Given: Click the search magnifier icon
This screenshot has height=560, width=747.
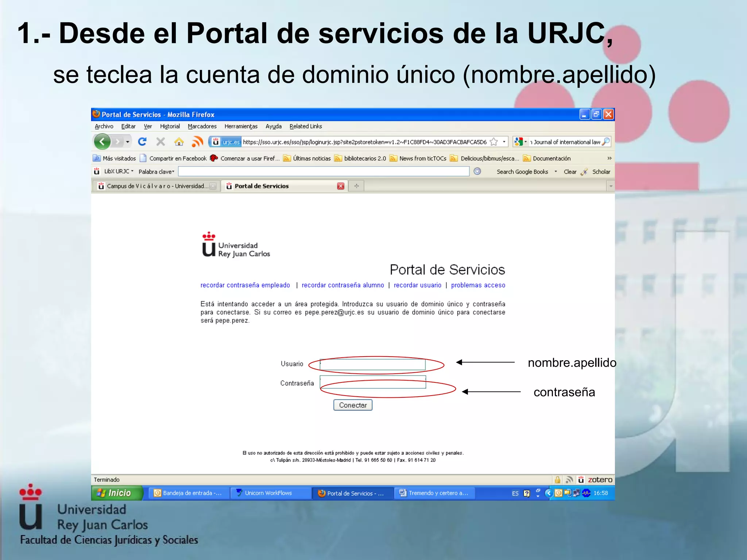Looking at the screenshot, I should pos(606,142).
